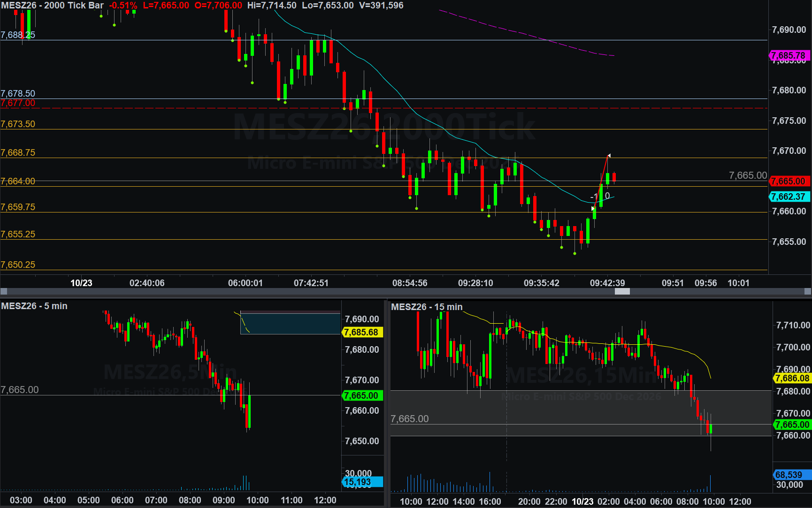The height and width of the screenshot is (508, 812).
Task: Click the green 7,665.00 tag on 5 min chart
Action: click(x=362, y=395)
